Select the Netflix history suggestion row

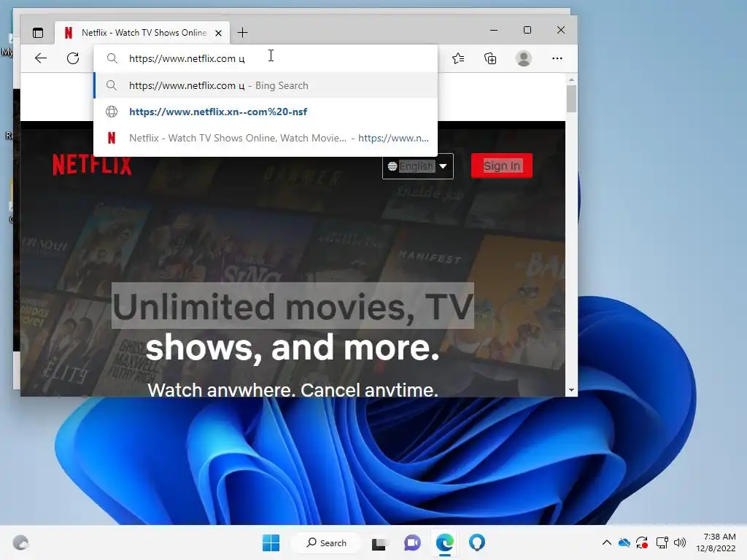[266, 138]
